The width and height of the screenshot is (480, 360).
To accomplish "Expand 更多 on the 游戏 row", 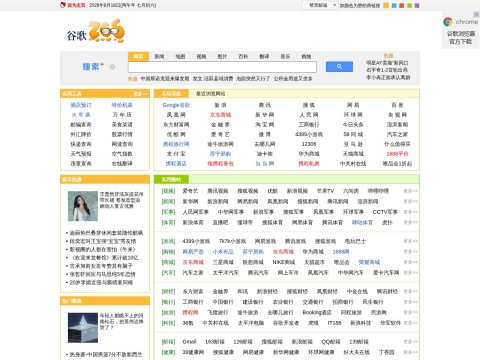I will (x=410, y=241).
